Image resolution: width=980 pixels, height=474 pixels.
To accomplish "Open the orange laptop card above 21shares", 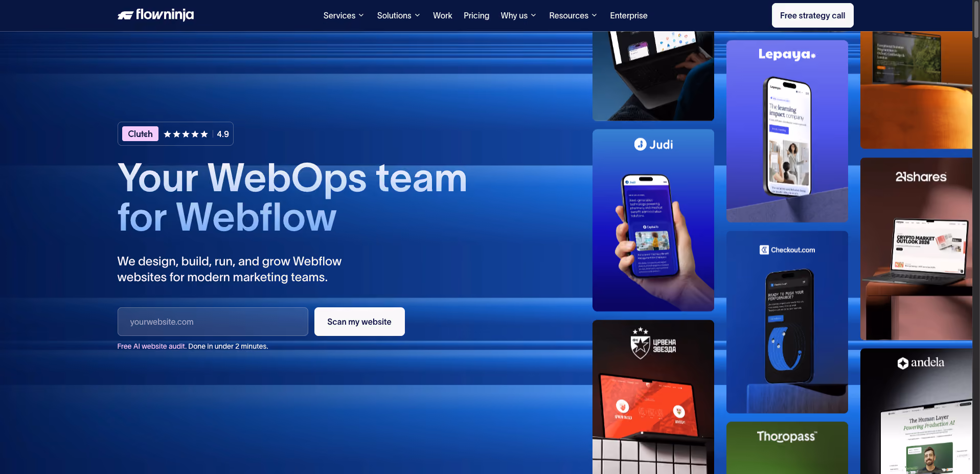I will pos(916,90).
